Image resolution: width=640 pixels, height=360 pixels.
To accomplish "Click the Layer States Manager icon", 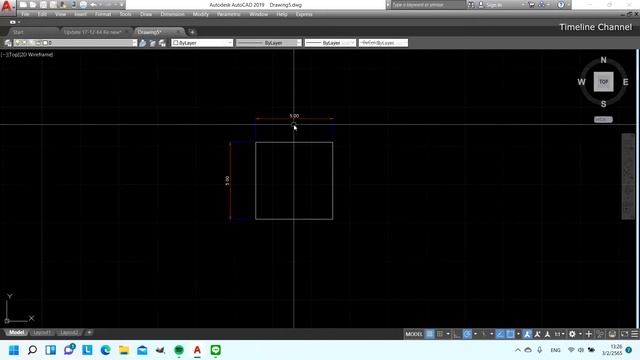I will point(162,43).
